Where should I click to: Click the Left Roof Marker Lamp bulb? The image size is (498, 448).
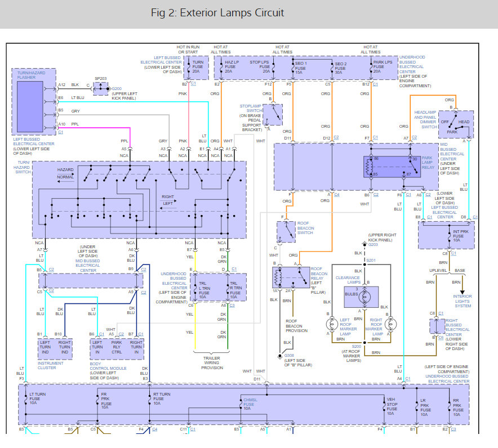point(332,324)
